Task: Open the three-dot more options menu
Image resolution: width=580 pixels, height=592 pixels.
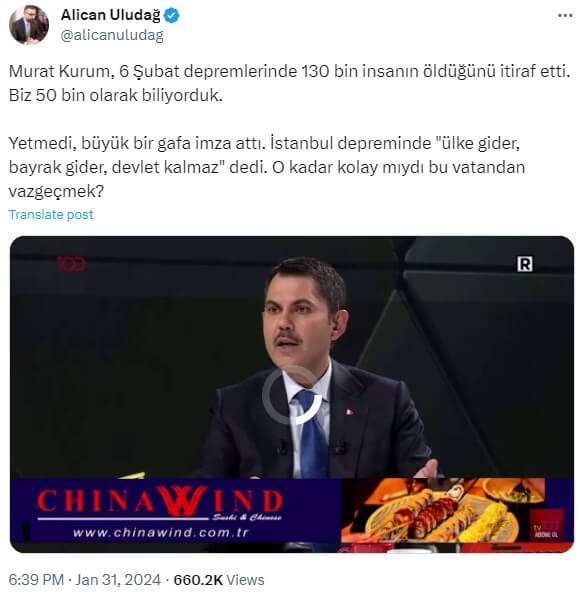Action: (x=565, y=15)
